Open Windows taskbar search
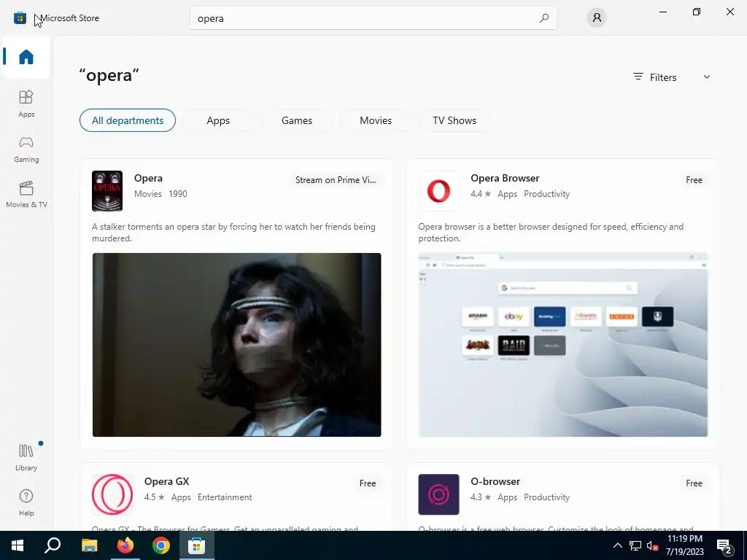 click(53, 545)
